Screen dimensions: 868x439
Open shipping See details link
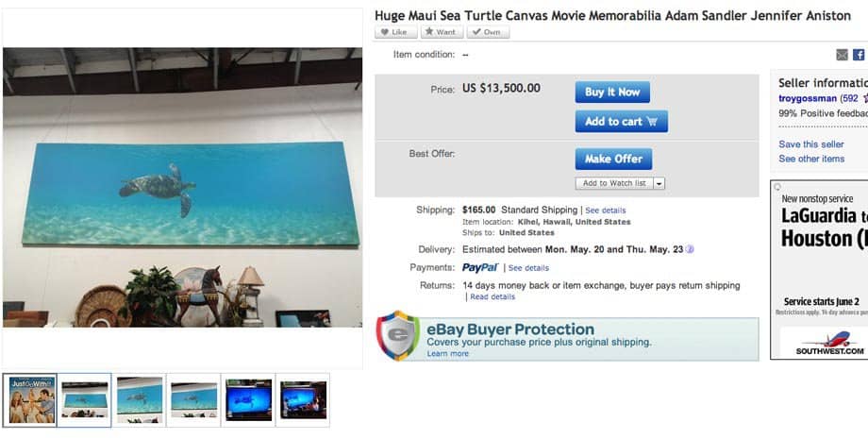click(x=606, y=211)
